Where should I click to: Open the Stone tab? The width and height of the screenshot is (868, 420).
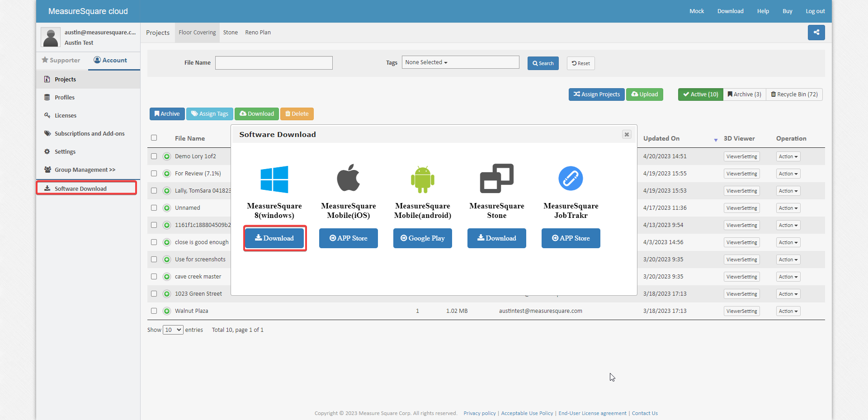pos(231,33)
